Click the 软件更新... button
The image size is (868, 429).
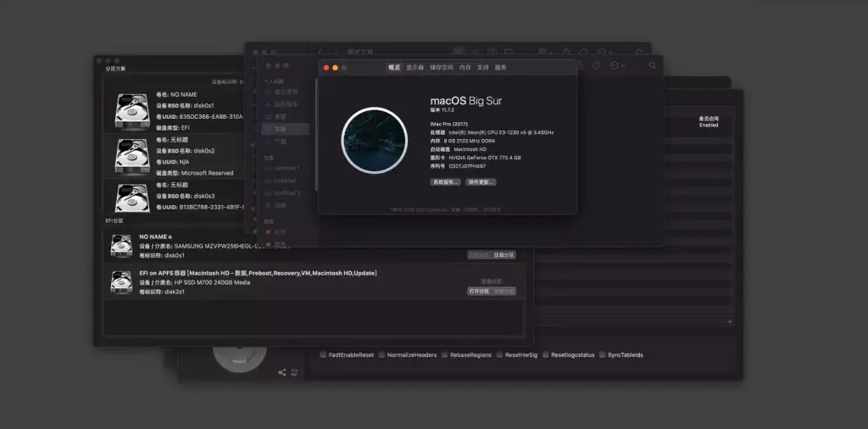[x=481, y=182]
